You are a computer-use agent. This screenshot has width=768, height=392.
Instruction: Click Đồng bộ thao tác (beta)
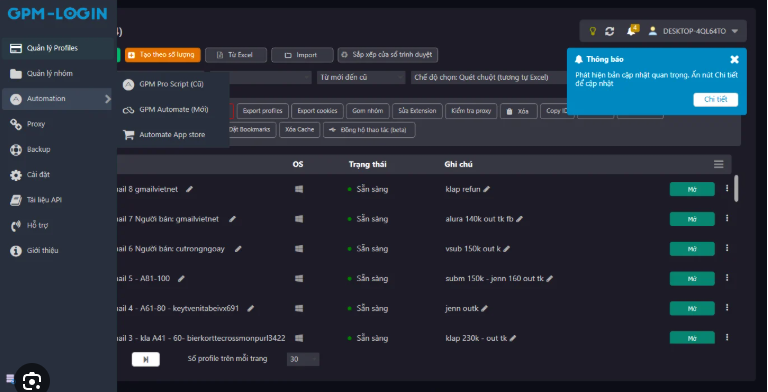coord(369,130)
